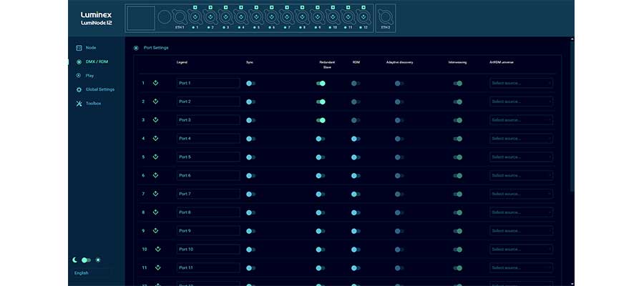The image size is (644, 286).
Task: Open ArtRDM universe source dropdown for Port 4
Action: click(521, 139)
